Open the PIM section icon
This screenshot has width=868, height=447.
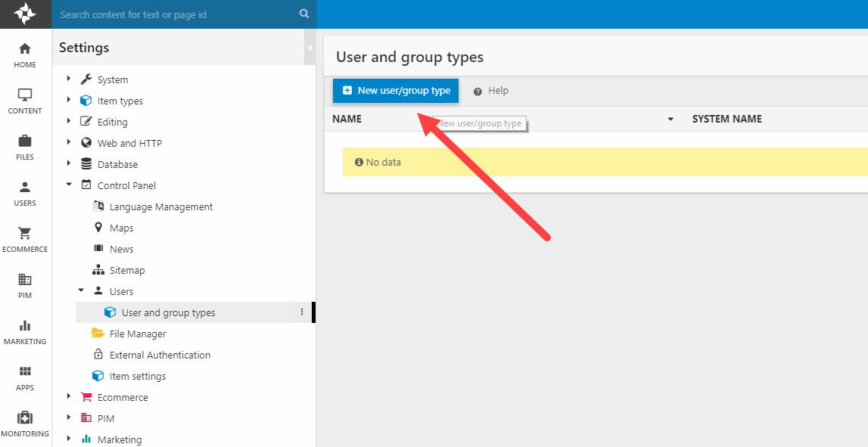[x=25, y=280]
